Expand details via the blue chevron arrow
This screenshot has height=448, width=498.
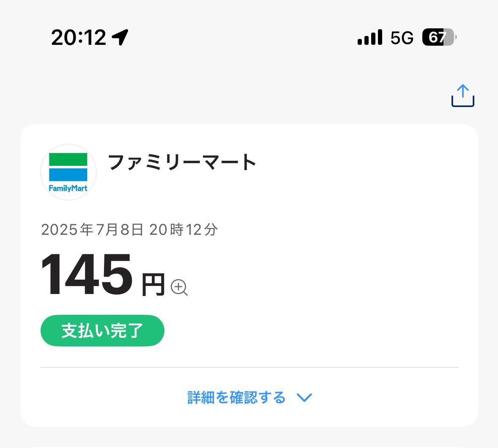[304, 398]
